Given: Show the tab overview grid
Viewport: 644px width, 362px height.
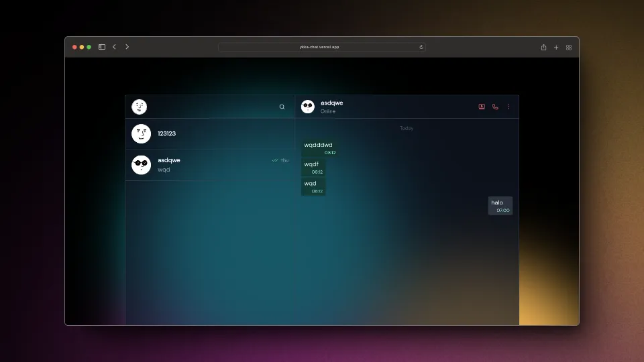Looking at the screenshot, I should pos(569,47).
